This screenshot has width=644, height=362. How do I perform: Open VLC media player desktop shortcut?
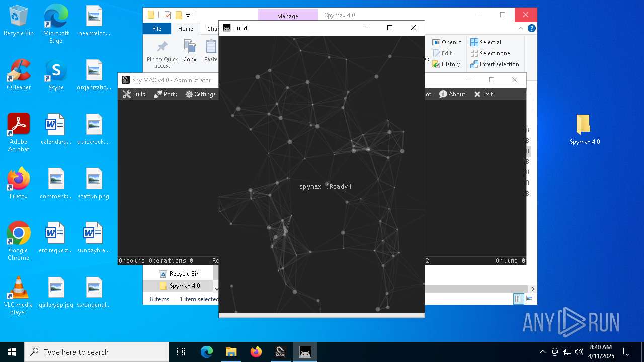click(19, 296)
